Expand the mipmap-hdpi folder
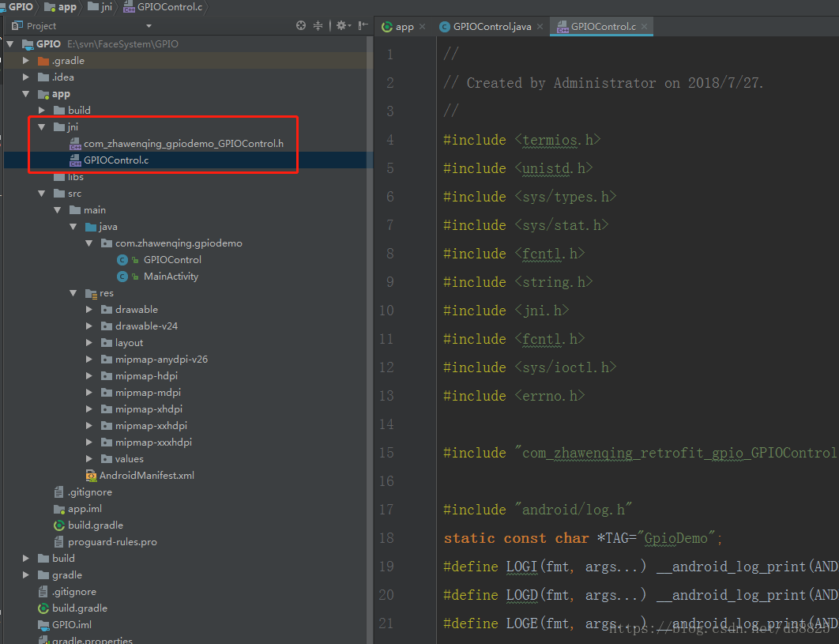Screen dimensions: 839x644 pos(88,376)
